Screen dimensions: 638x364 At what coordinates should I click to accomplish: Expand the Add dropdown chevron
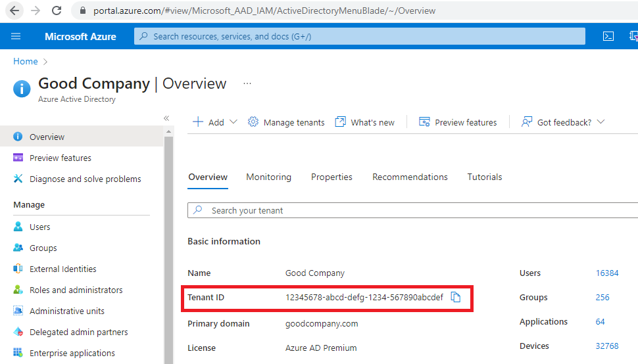[x=233, y=122]
